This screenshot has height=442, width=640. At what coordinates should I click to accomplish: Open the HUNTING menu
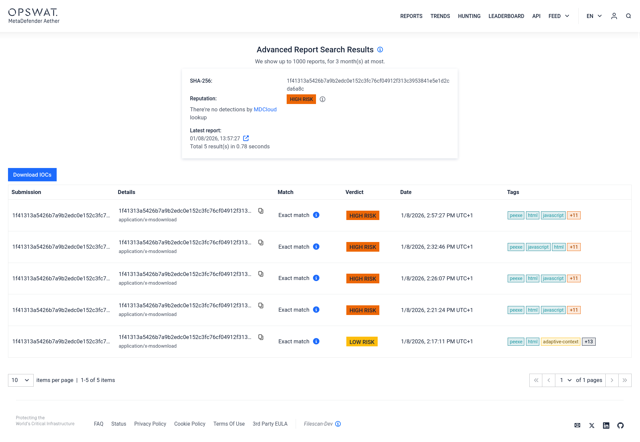click(469, 16)
